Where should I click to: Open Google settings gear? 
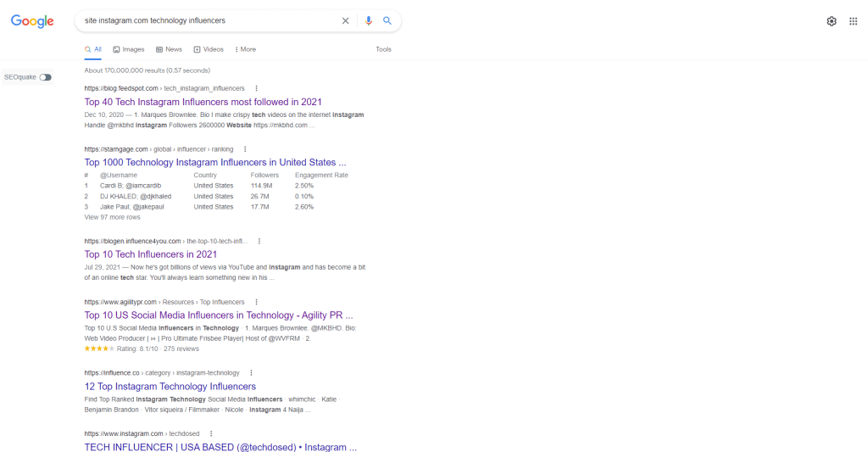coord(832,21)
